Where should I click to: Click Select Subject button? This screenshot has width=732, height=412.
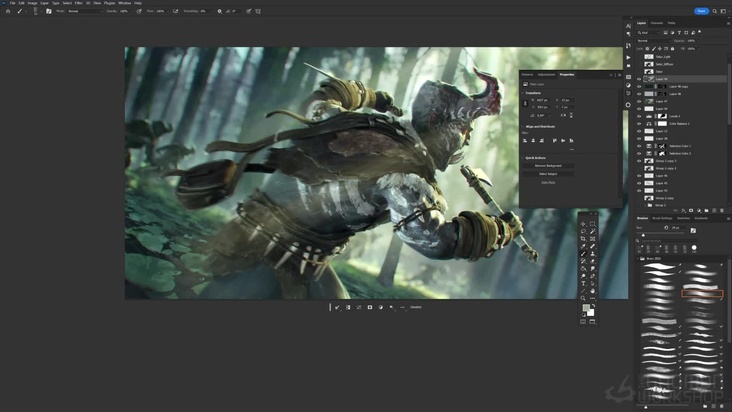[x=548, y=174]
